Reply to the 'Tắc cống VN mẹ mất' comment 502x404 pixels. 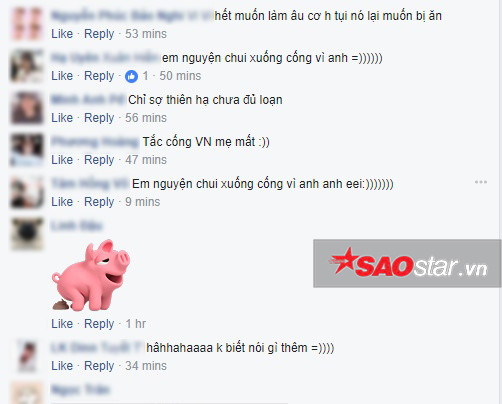[99, 160]
